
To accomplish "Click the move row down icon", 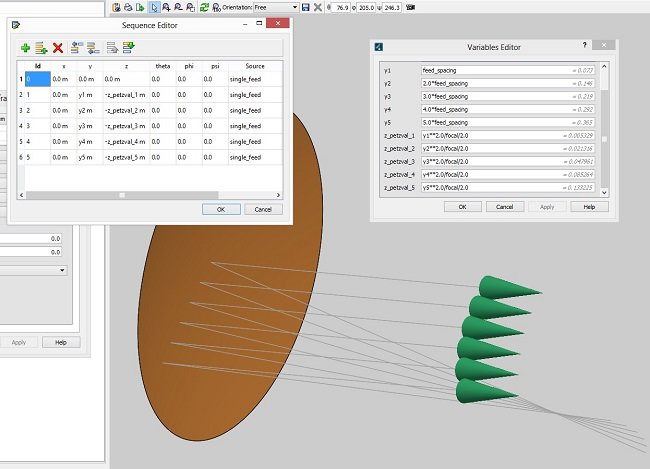I will (92, 47).
